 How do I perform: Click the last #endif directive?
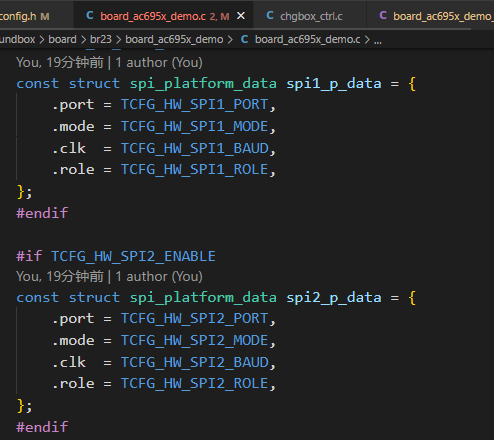point(42,427)
